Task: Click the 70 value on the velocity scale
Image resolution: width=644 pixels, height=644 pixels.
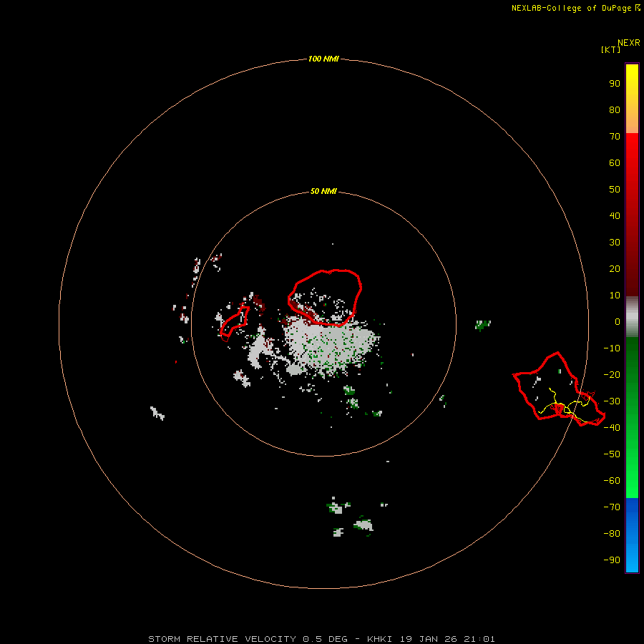Action: [x=615, y=137]
